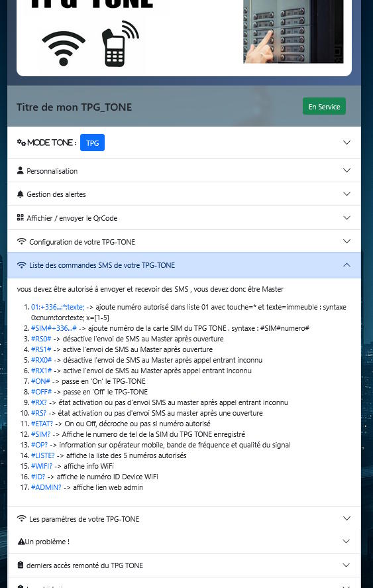Expand the MODE TONE section chevron
The width and height of the screenshot is (373, 588).
tap(346, 143)
